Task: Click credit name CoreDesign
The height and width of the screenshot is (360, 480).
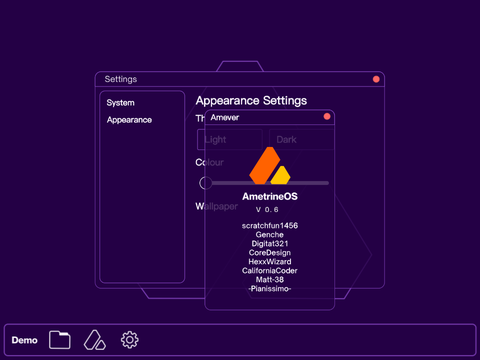Action: pos(270,253)
